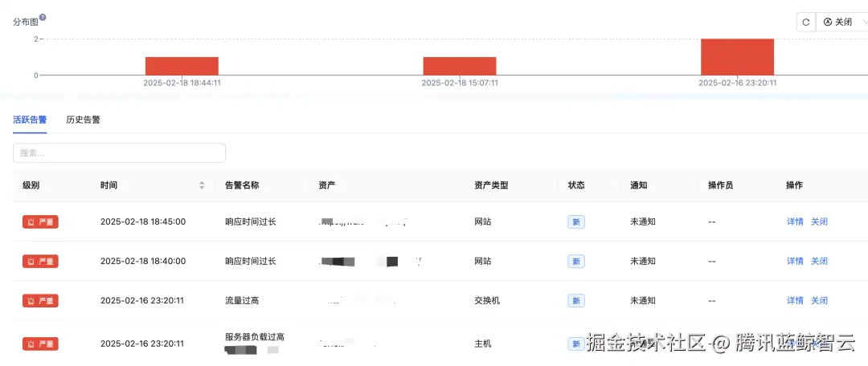Click the 严重 badge in 18:45:00 row

[40, 222]
